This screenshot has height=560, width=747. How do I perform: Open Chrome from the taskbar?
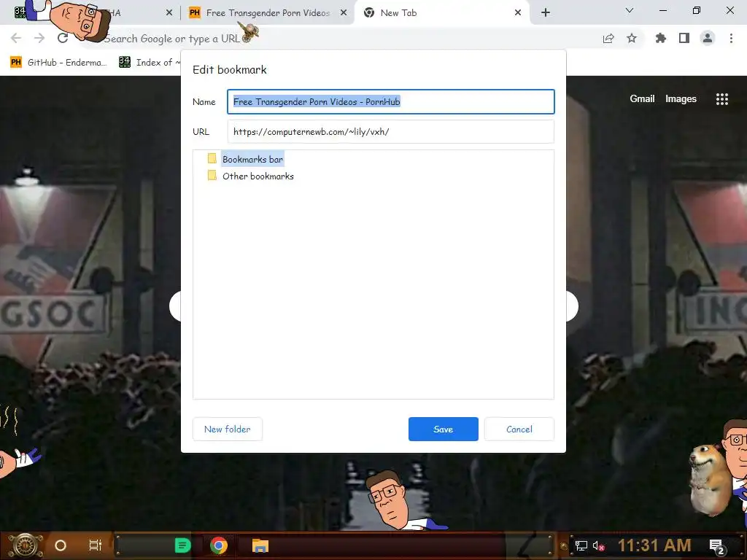(x=219, y=545)
